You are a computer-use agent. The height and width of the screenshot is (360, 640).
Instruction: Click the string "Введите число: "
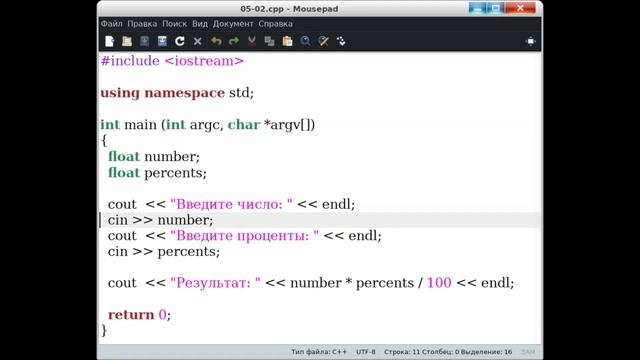pyautogui.click(x=231, y=204)
